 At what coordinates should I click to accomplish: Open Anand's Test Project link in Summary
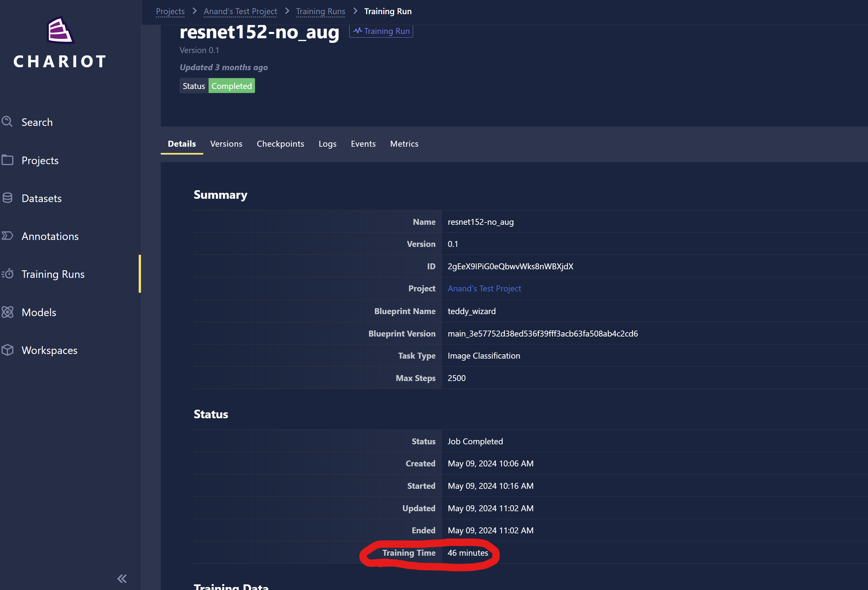pyautogui.click(x=485, y=288)
